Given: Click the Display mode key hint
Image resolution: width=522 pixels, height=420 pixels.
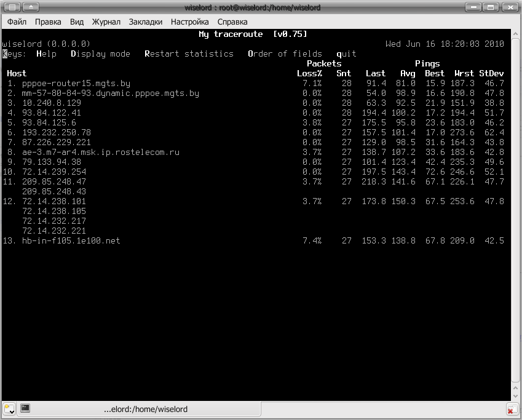Looking at the screenshot, I should point(100,54).
